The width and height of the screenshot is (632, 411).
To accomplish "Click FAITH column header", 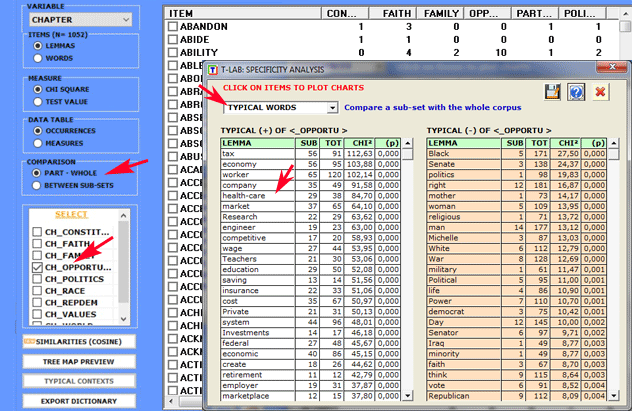I will click(393, 13).
